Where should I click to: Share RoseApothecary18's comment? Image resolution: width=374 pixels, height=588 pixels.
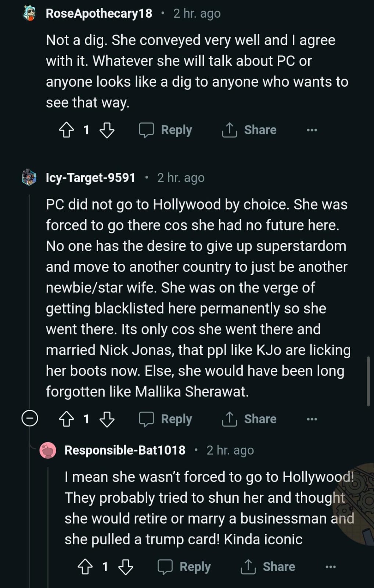click(x=249, y=130)
